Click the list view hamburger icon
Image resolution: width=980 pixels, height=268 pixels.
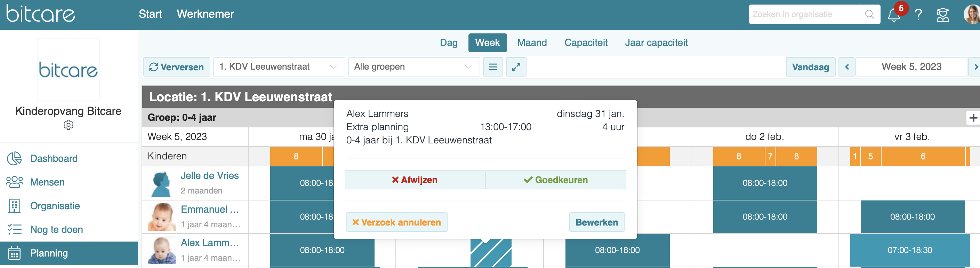click(x=493, y=67)
